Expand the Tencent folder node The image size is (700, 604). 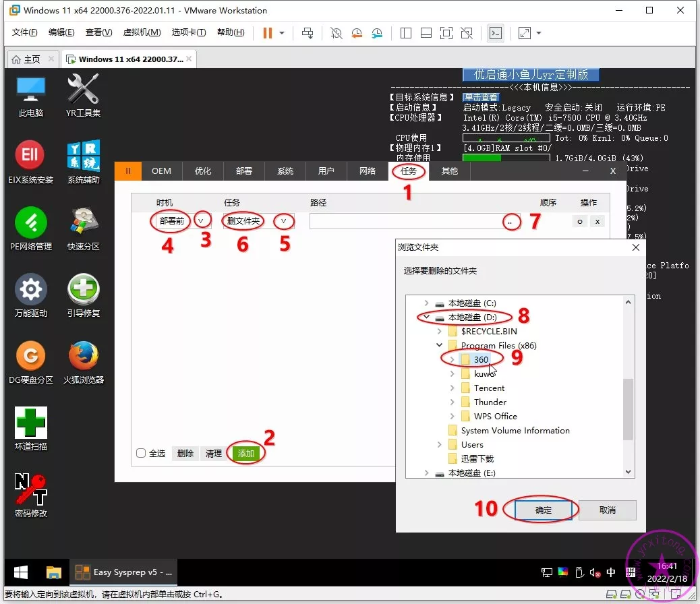tap(453, 388)
